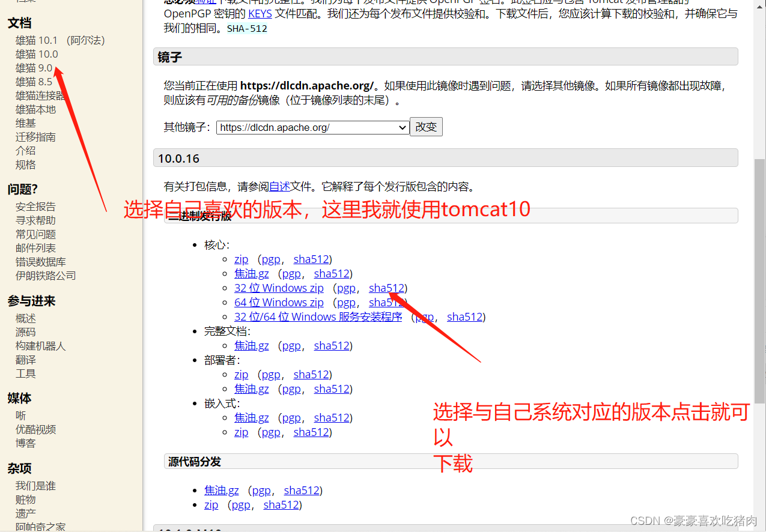Image resolution: width=766 pixels, height=532 pixels.
Task: Open the 介绍 sidebar link
Action: pos(26,151)
